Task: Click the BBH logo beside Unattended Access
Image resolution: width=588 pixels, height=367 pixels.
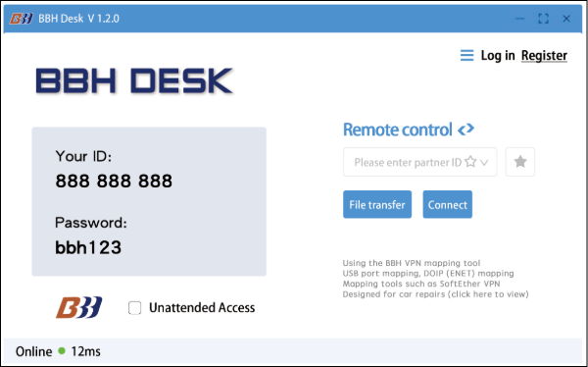Action: 78,307
